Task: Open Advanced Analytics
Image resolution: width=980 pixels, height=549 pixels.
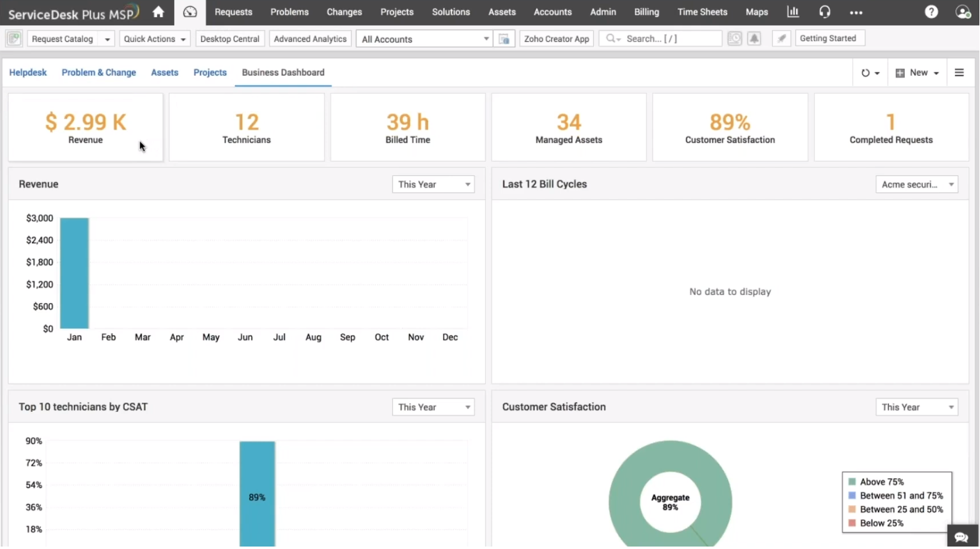Action: pyautogui.click(x=310, y=39)
